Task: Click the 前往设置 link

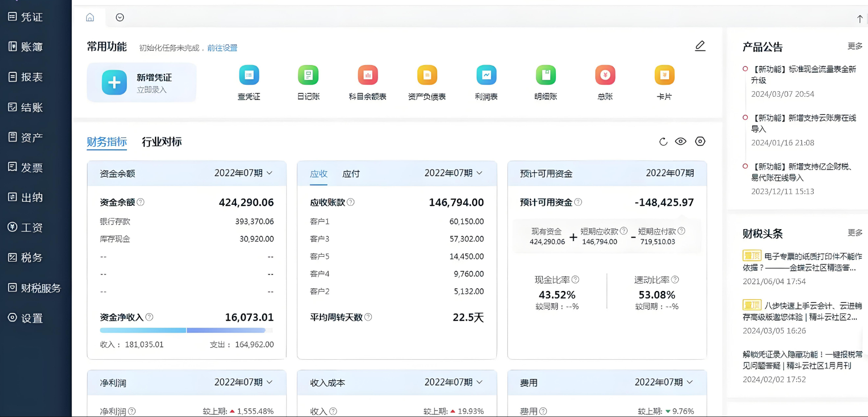Action: [222, 48]
